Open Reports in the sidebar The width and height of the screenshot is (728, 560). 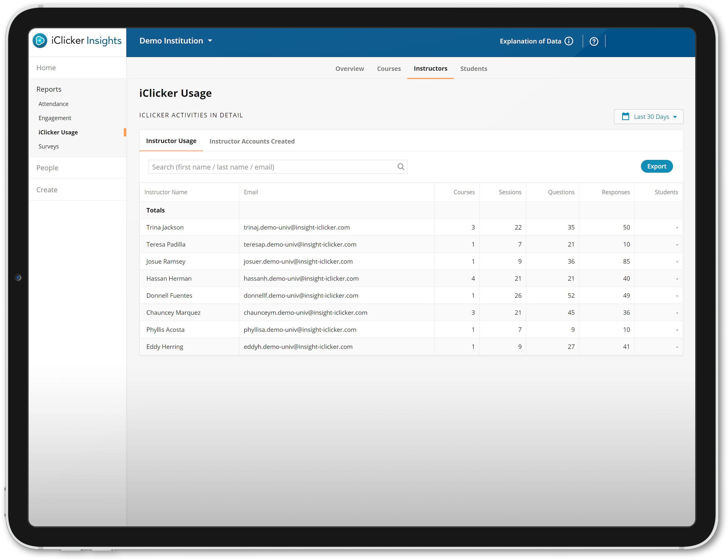click(x=49, y=89)
